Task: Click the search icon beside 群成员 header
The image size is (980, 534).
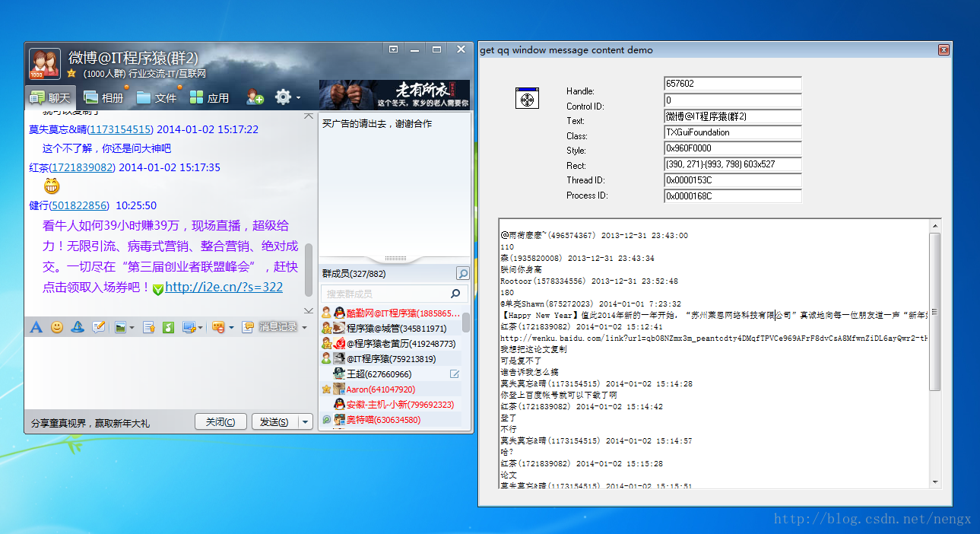Action: point(462,273)
